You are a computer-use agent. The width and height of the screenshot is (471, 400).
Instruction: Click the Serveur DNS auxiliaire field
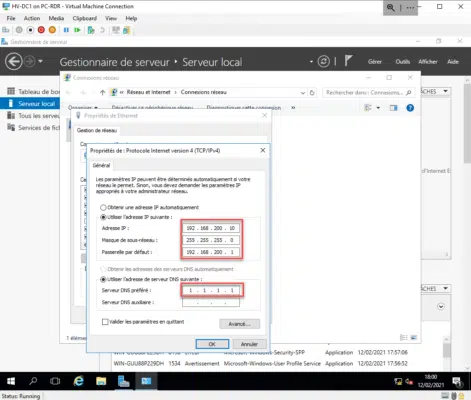211,302
